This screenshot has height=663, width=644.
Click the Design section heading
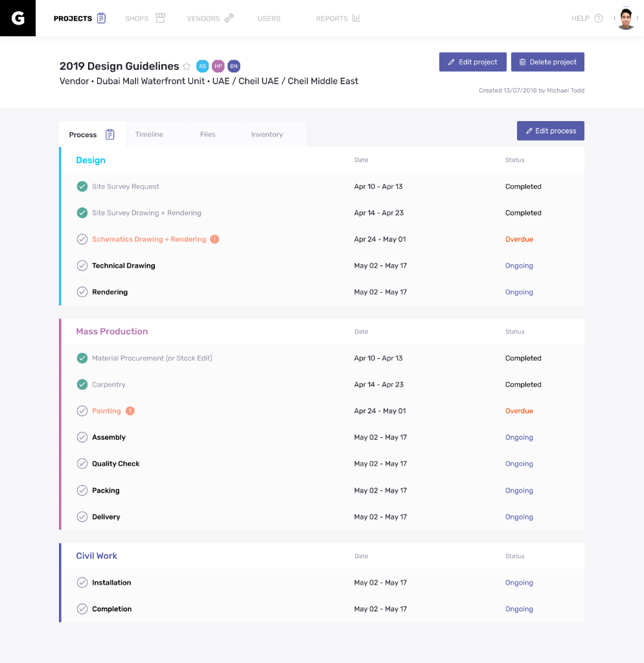coord(91,161)
